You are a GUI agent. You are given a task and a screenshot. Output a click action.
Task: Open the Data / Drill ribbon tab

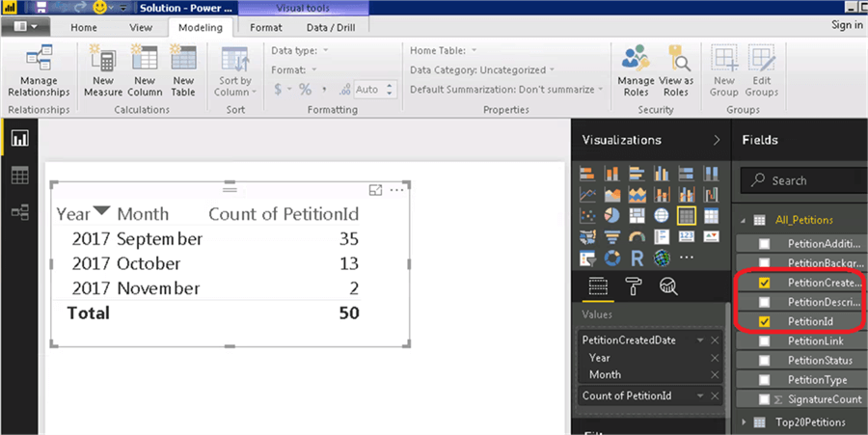click(331, 27)
